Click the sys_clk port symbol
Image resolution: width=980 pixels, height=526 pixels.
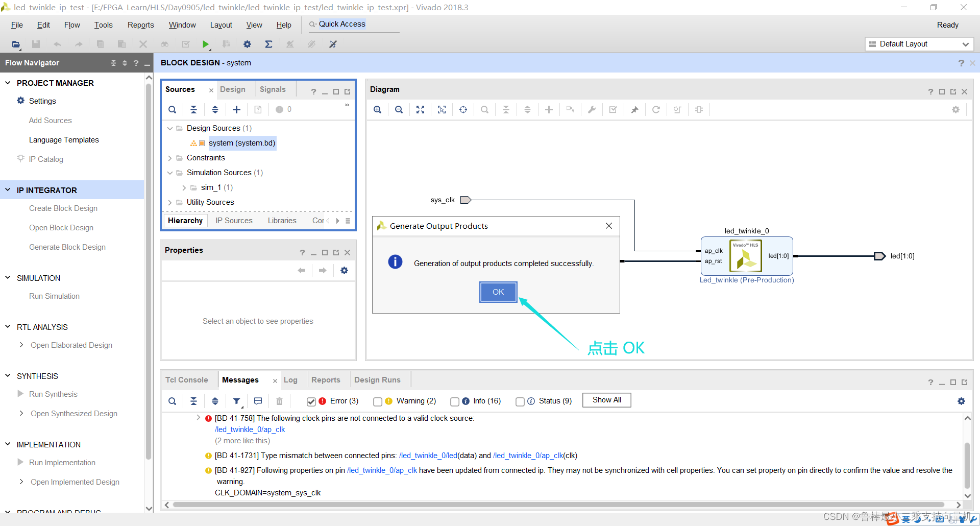[465, 200]
